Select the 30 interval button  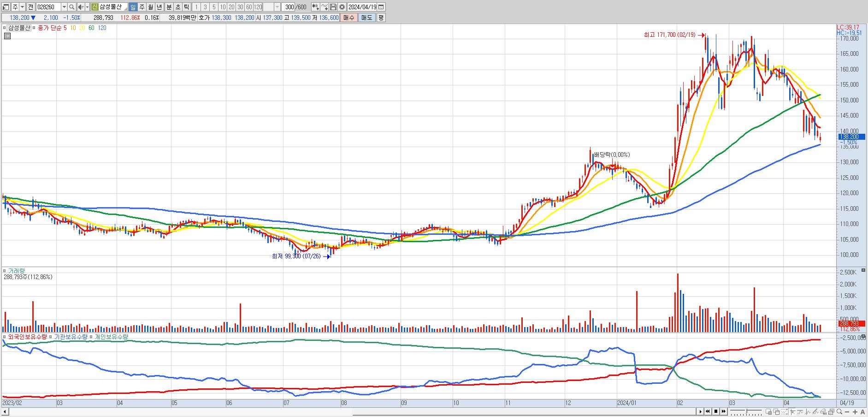click(240, 7)
